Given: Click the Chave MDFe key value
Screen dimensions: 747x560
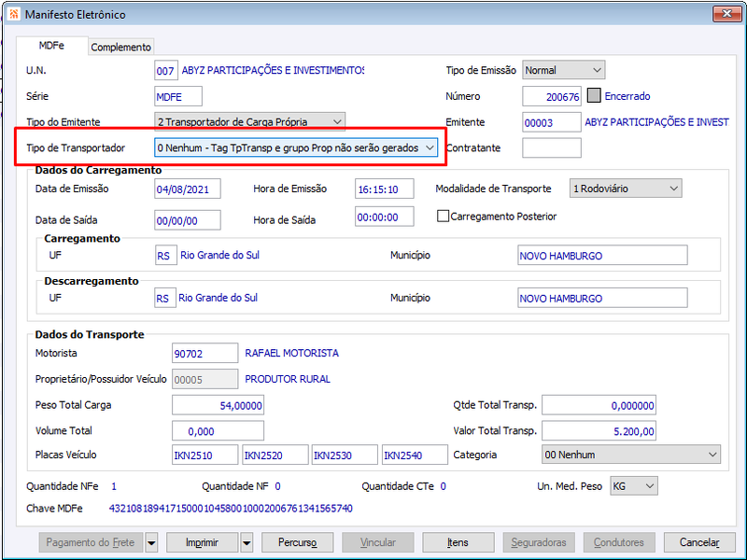Looking at the screenshot, I should pyautogui.click(x=231, y=508).
